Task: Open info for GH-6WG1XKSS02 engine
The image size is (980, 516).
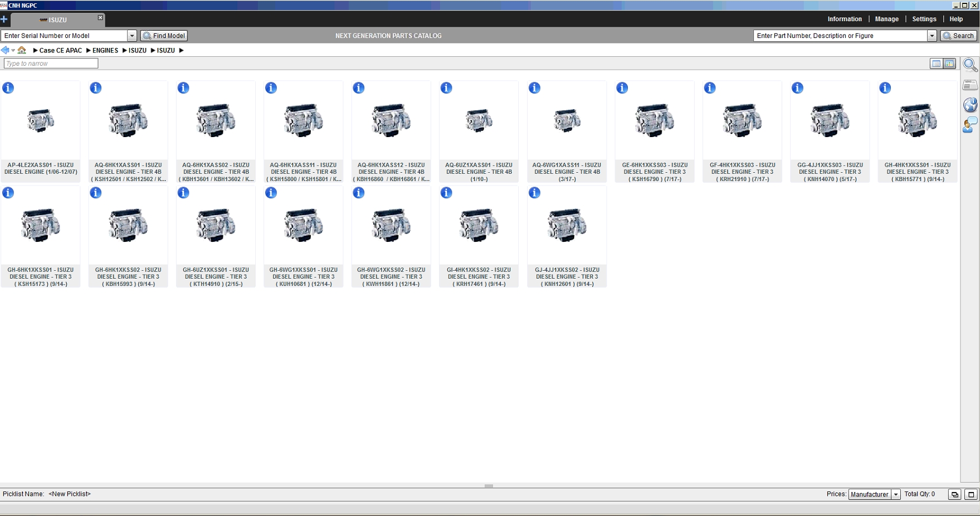Action: (359, 193)
